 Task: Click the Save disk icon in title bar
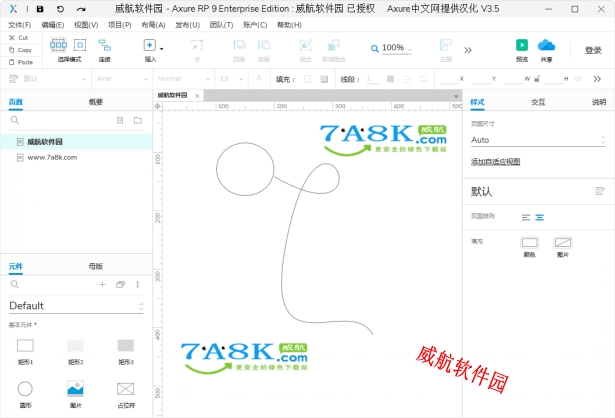click(x=40, y=9)
